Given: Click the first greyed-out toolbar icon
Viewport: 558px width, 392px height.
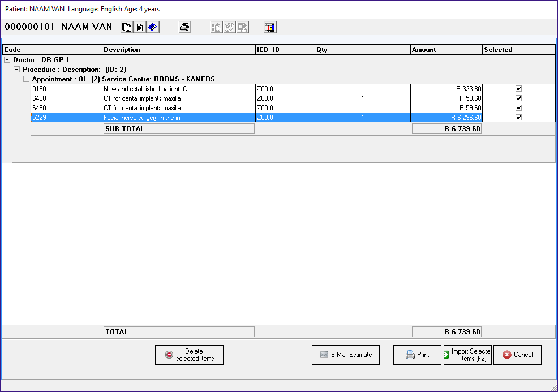Looking at the screenshot, I should 216,27.
